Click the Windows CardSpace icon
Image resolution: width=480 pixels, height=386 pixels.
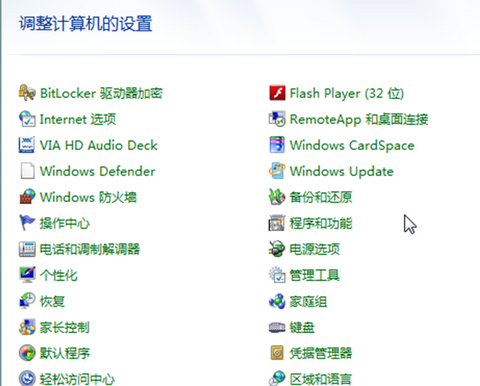pos(277,145)
